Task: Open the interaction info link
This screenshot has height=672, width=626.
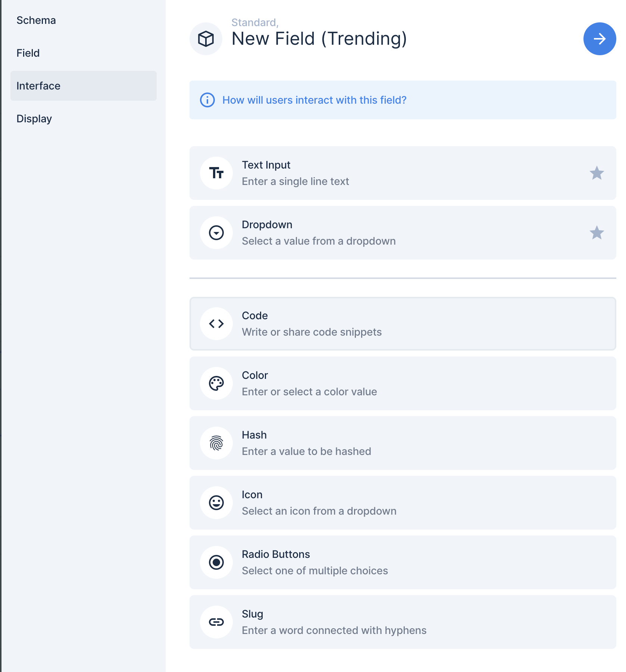Action: [314, 100]
